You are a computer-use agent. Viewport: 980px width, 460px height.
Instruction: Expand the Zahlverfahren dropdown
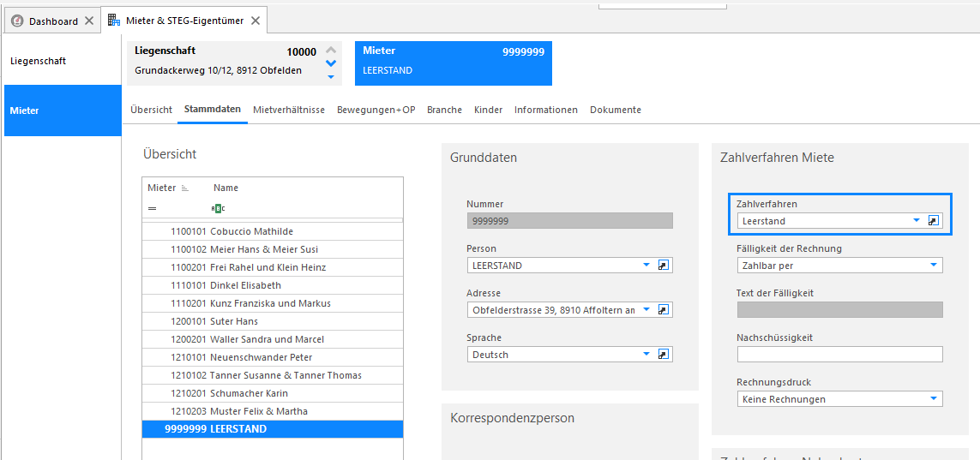[x=917, y=220]
